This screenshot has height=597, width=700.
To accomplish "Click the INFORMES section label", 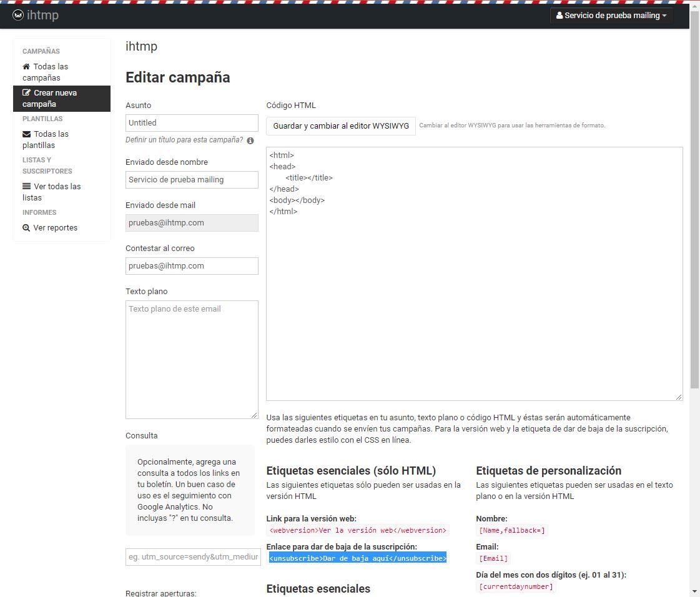I will point(39,212).
